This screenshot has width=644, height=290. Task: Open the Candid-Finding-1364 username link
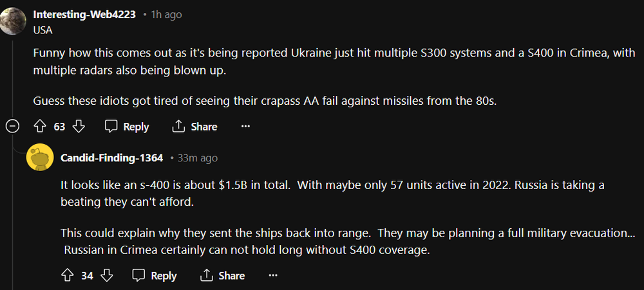click(111, 158)
